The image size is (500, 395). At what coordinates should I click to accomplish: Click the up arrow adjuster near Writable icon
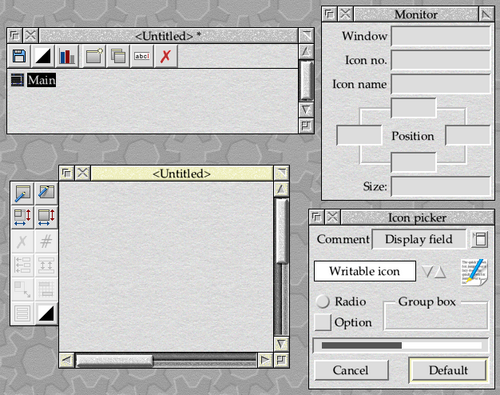(x=440, y=272)
